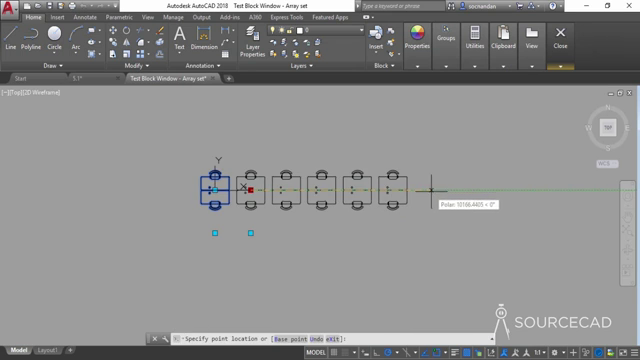Click the Insert block icon
Image resolution: width=640 pixels, height=360 pixels.
point(376,38)
